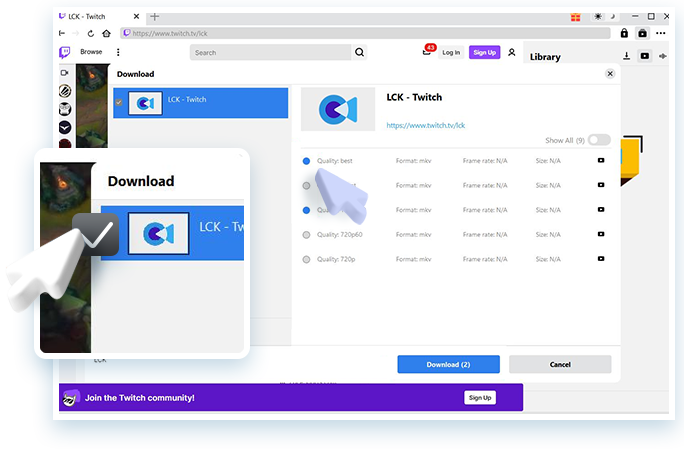Click the home icon in the toolbar
Screen dimensions: 684x449
pyautogui.click(x=106, y=33)
